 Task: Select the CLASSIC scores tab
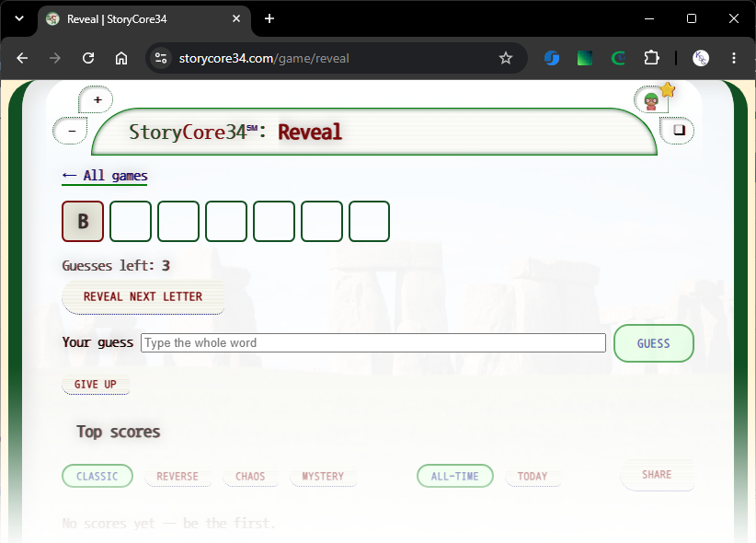pos(97,476)
